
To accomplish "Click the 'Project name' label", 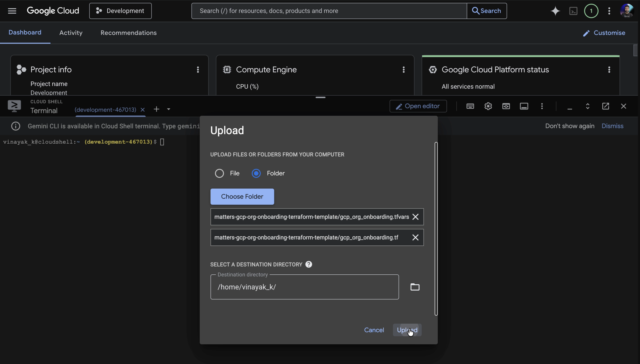I will (x=49, y=84).
